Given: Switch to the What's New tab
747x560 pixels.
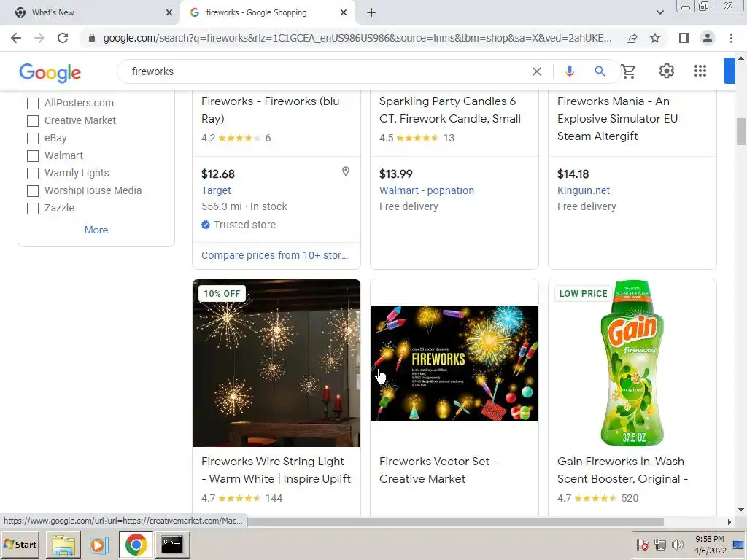Looking at the screenshot, I should [90, 12].
